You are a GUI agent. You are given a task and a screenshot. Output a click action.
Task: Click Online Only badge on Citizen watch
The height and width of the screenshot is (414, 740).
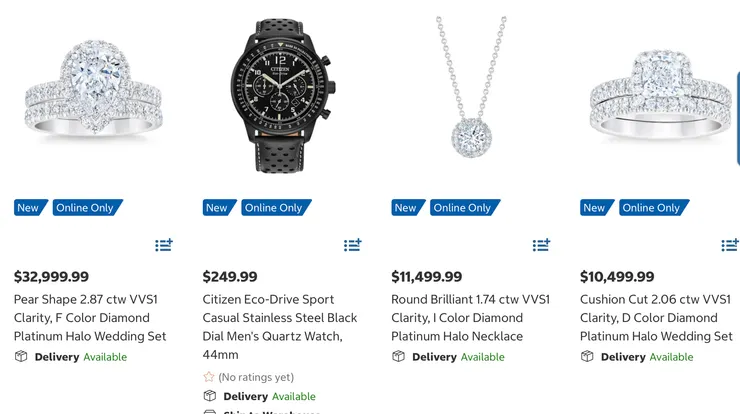click(276, 208)
